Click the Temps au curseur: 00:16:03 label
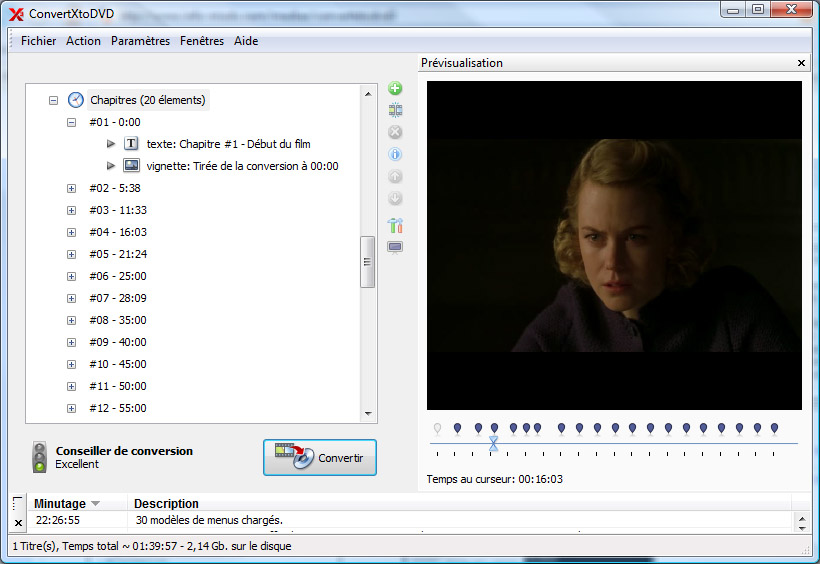Viewport: 820px width, 564px height. (494, 479)
